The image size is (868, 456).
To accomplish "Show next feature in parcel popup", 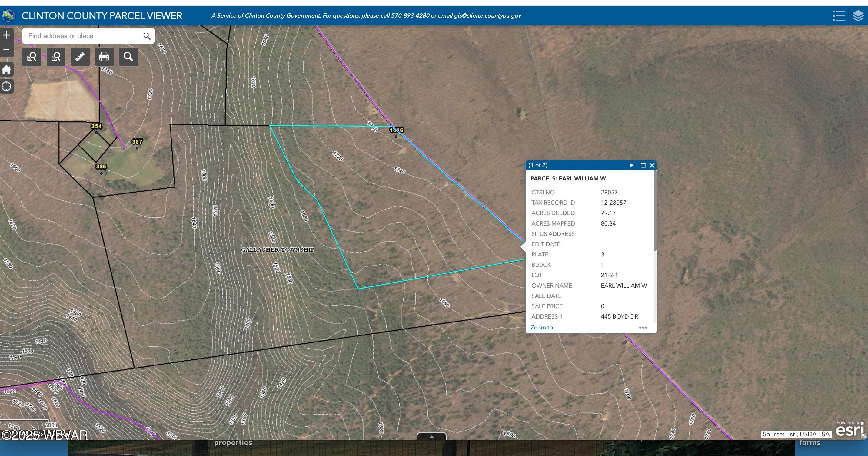I will tap(631, 165).
